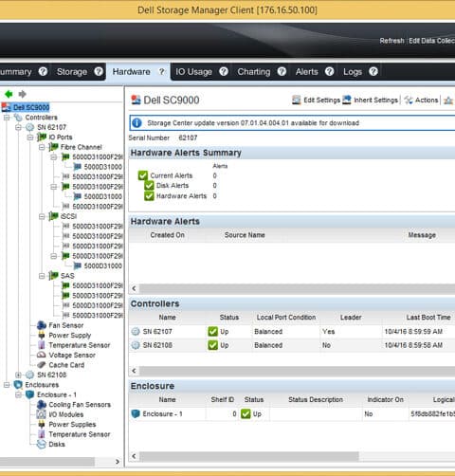The image size is (455, 476).
Task: Select Voltage Sensor gauge icon
Action: (42, 355)
